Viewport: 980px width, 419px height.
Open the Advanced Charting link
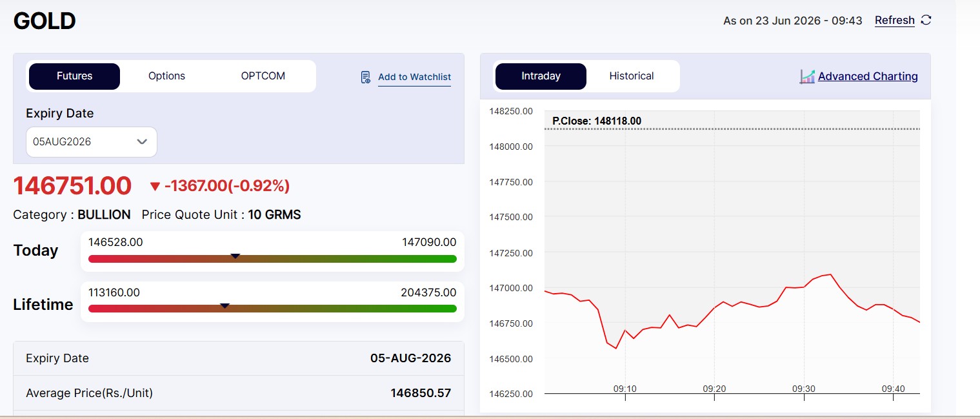click(868, 76)
